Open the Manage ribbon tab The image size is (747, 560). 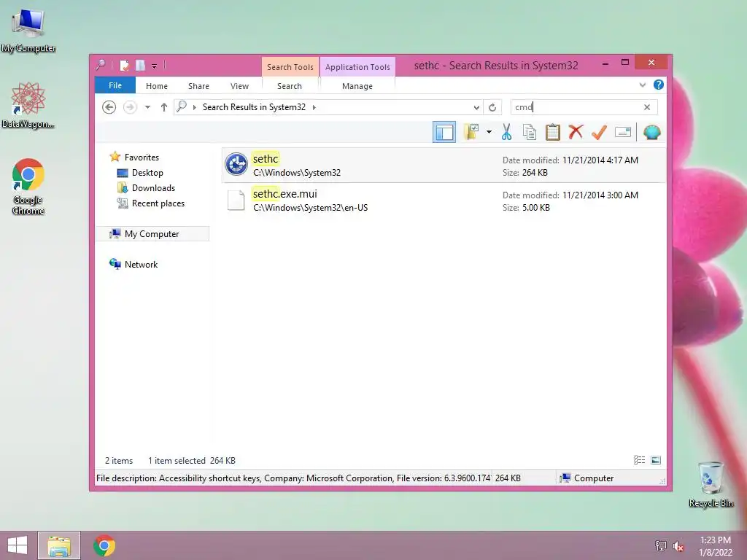coord(357,86)
